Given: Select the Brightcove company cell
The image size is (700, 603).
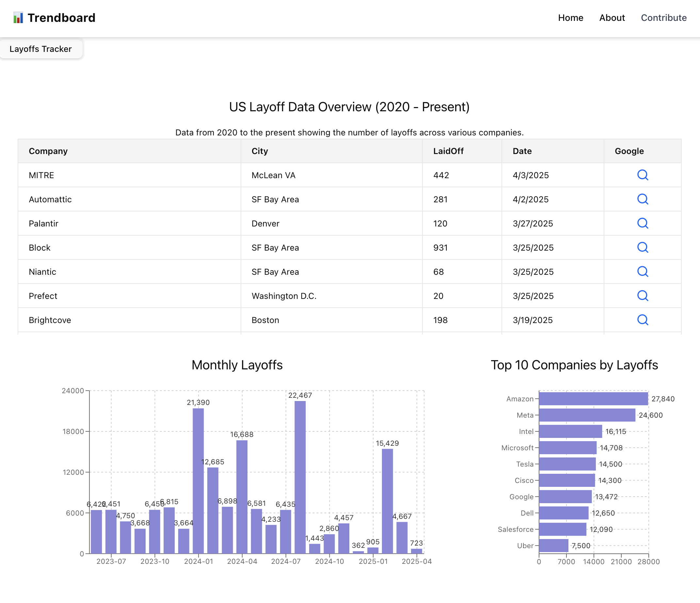Looking at the screenshot, I should pyautogui.click(x=129, y=320).
